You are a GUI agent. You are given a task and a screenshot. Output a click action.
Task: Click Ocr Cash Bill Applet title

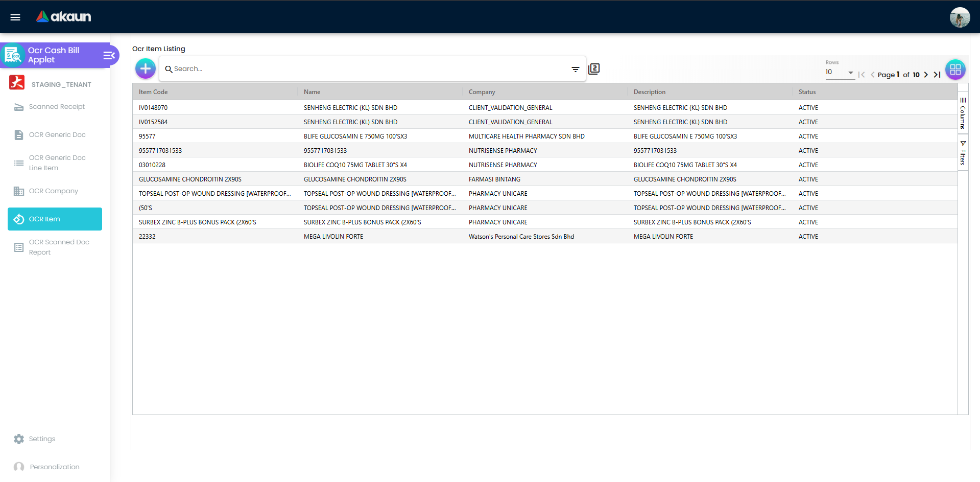(x=54, y=55)
